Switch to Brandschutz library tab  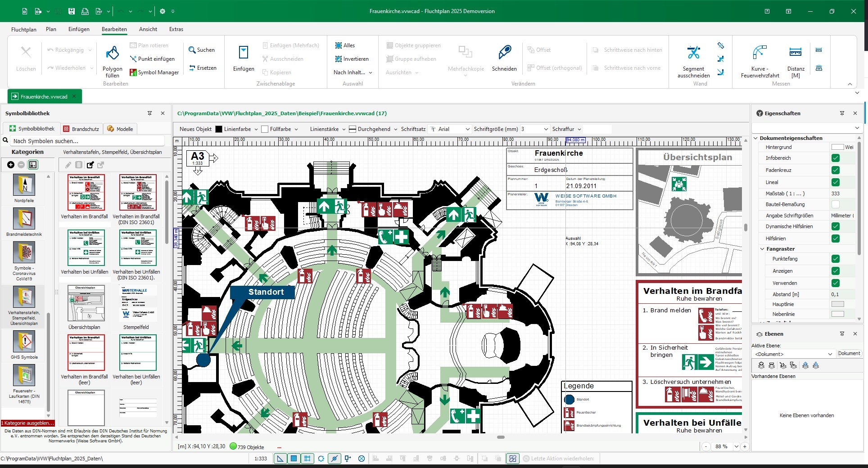click(x=81, y=129)
